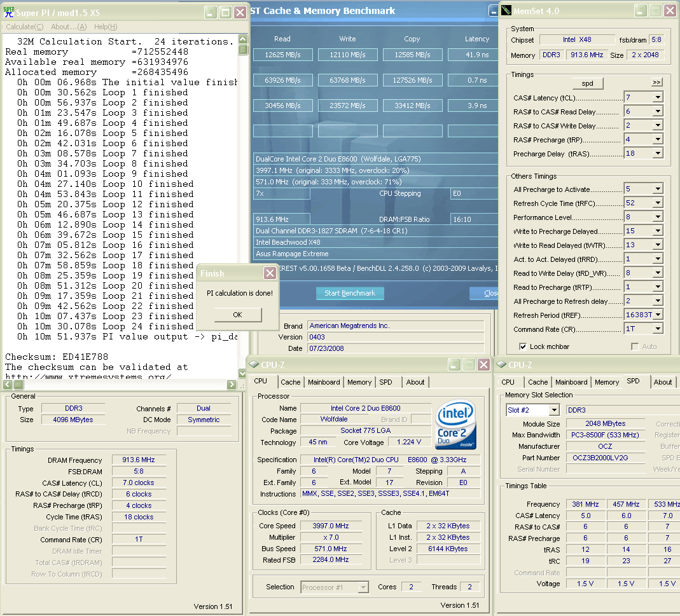Click Memory Read value 12625 MB/s
Screen dimensions: 680x616
pyautogui.click(x=283, y=55)
